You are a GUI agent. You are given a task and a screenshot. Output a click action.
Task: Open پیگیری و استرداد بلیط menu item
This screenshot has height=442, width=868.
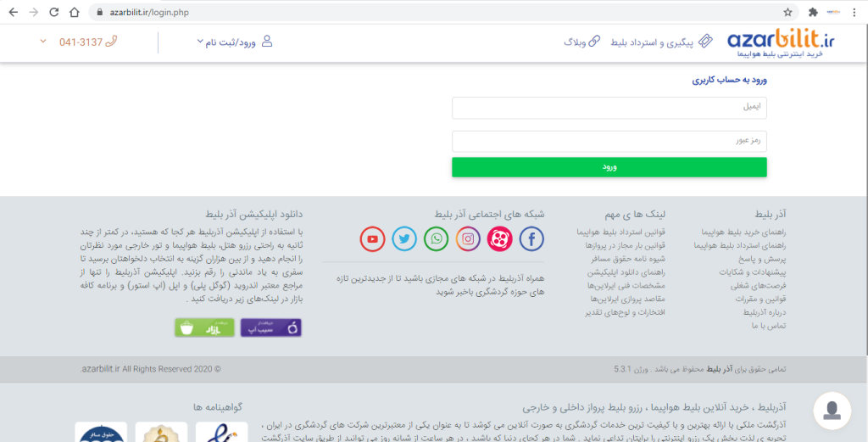[x=670, y=42]
